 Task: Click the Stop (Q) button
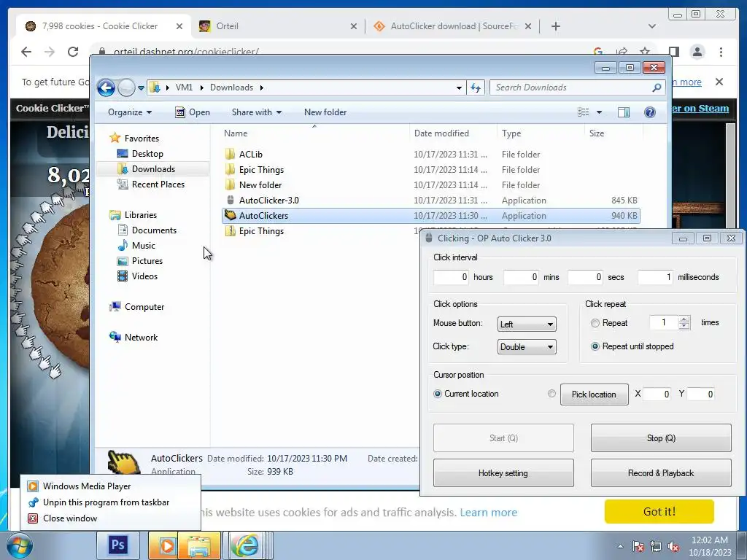(x=661, y=438)
